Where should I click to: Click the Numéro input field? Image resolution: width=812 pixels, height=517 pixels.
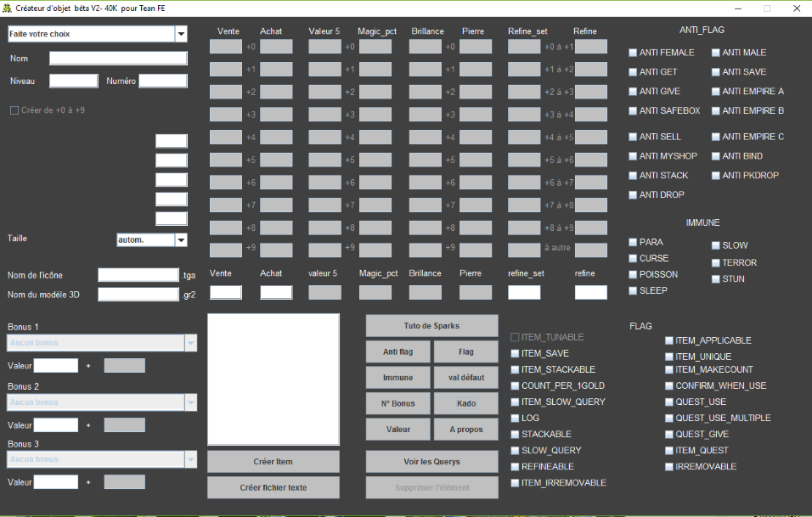(x=163, y=81)
